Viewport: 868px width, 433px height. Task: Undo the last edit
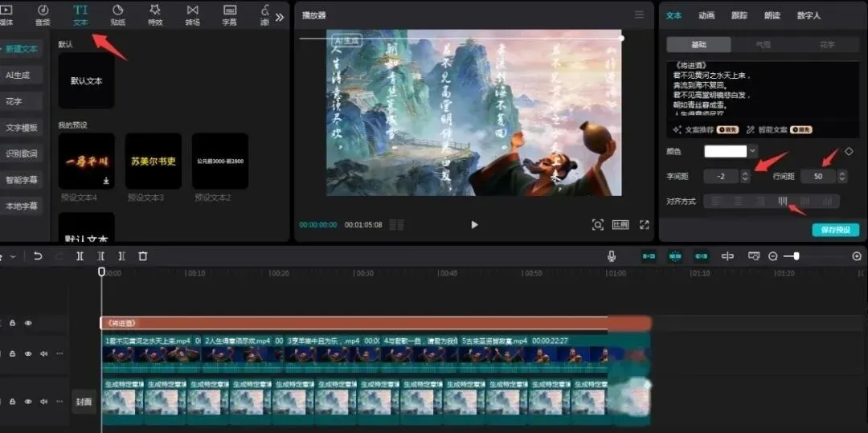click(x=38, y=256)
